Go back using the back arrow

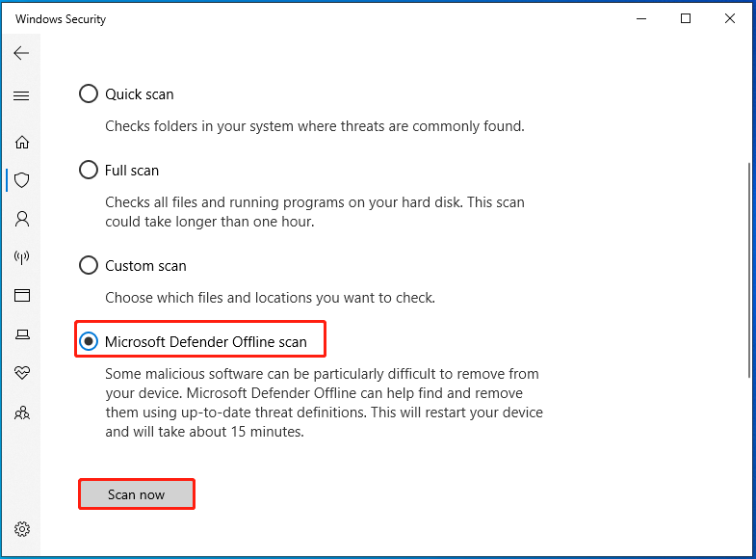(21, 53)
